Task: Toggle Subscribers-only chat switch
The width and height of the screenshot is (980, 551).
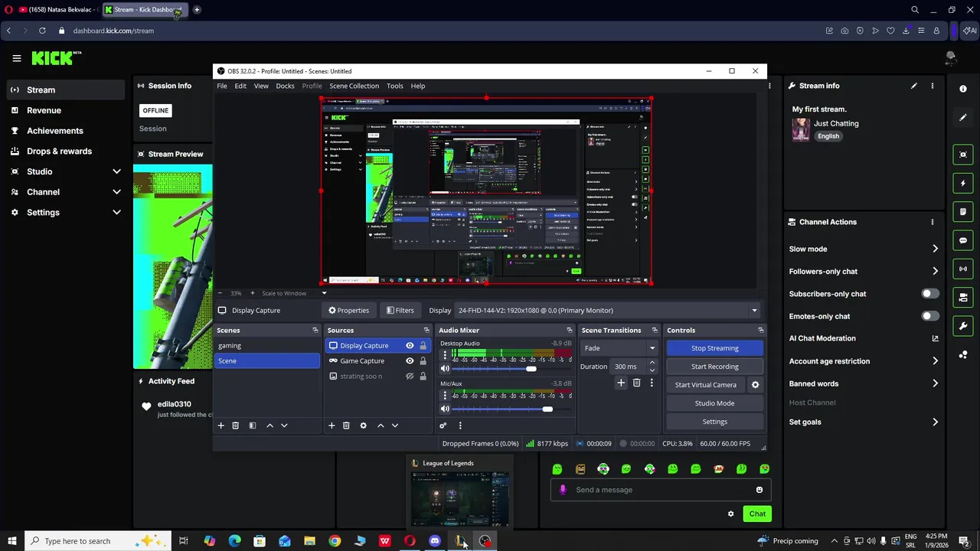Action: [930, 294]
